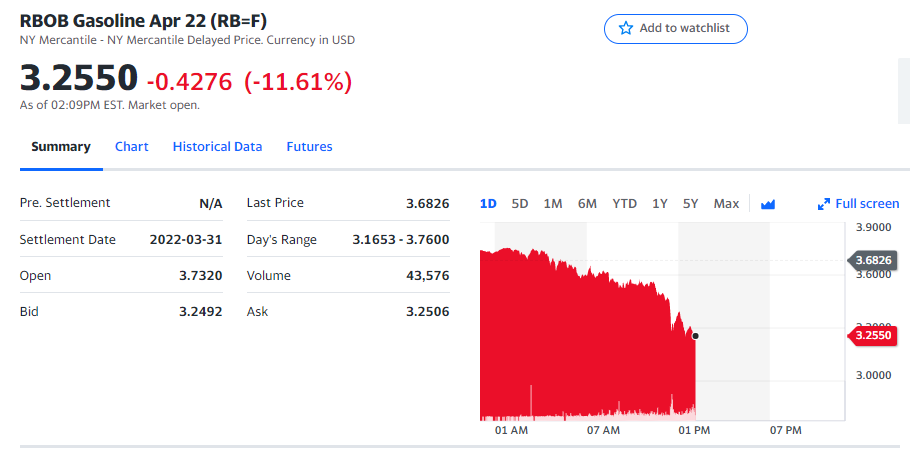The image size is (910, 462).
Task: Click the current price dot on chart
Action: pos(695,336)
